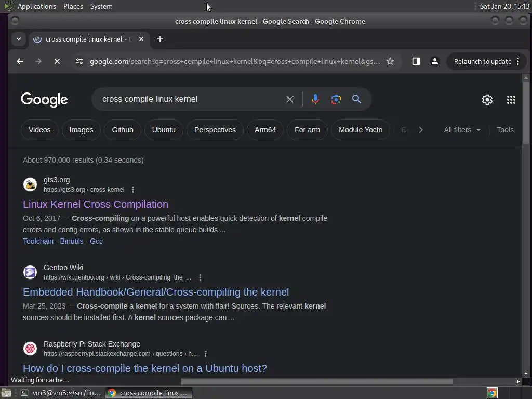This screenshot has width=532, height=399.
Task: Select the Perspectives filter chip
Action: [x=215, y=130]
